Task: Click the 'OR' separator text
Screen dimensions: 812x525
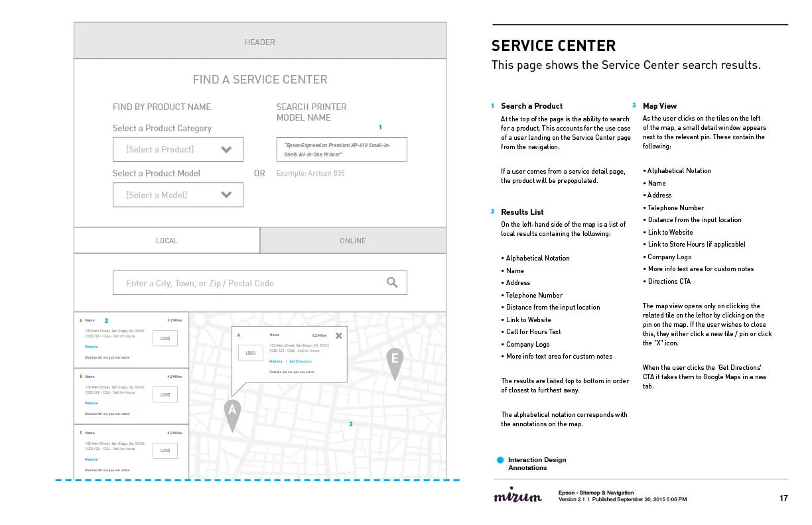Action: pyautogui.click(x=259, y=174)
